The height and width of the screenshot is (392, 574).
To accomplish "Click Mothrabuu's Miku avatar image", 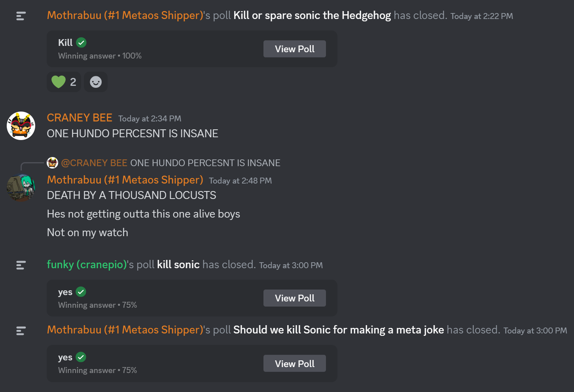I will click(21, 187).
